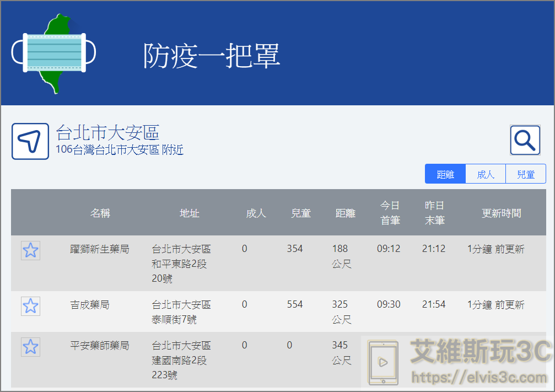Click the mask-over-Taiwan logo
The height and width of the screenshot is (392, 555).
coord(53,53)
